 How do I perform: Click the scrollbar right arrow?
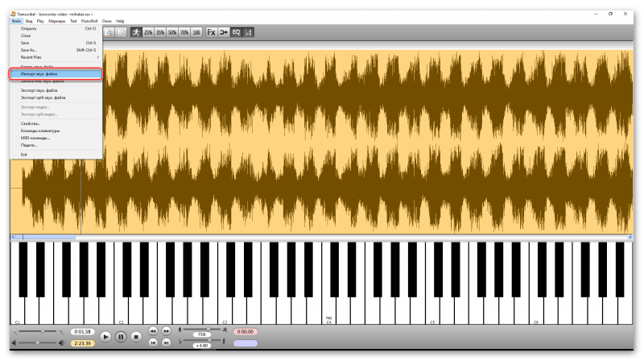(630, 237)
